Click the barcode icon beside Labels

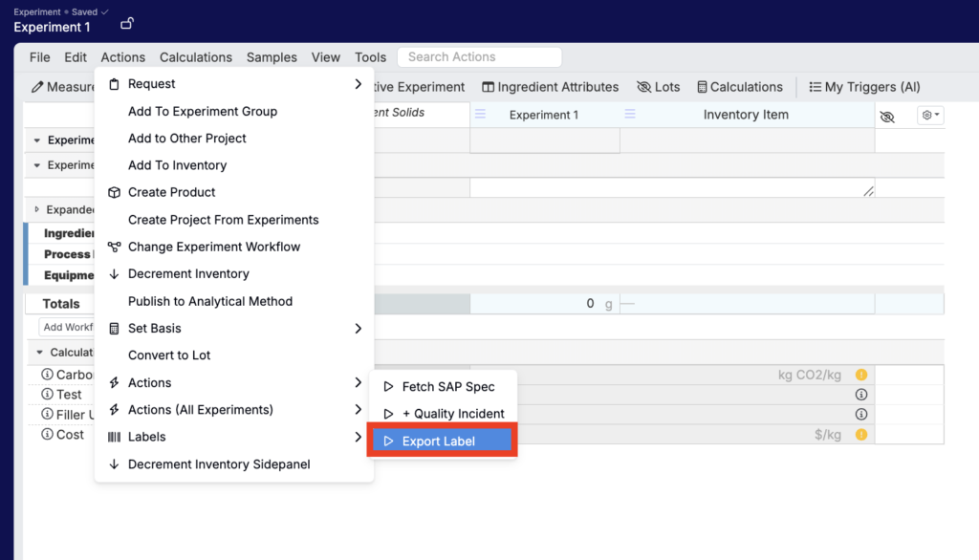(114, 437)
